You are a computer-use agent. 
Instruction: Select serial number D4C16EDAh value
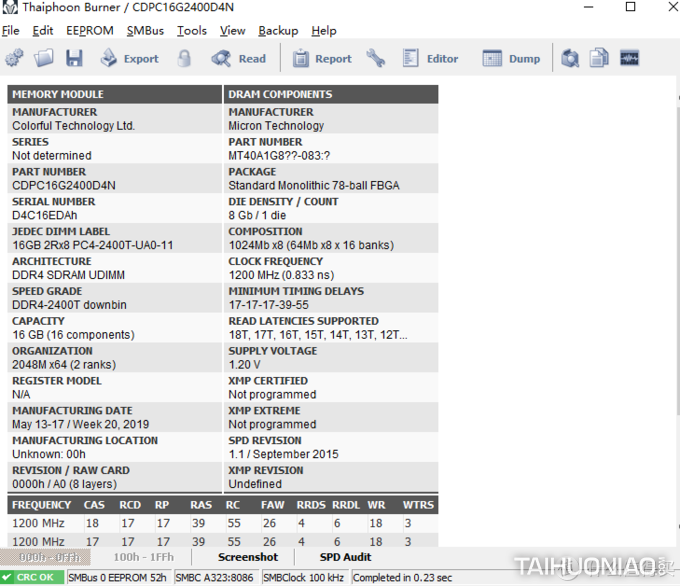click(x=45, y=216)
